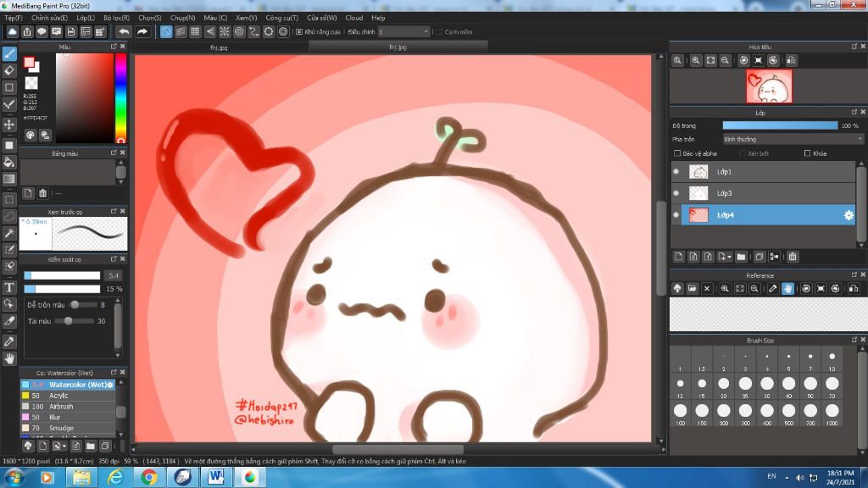The height and width of the screenshot is (488, 868).
Task: Select the Gradient tool
Action: click(x=9, y=179)
